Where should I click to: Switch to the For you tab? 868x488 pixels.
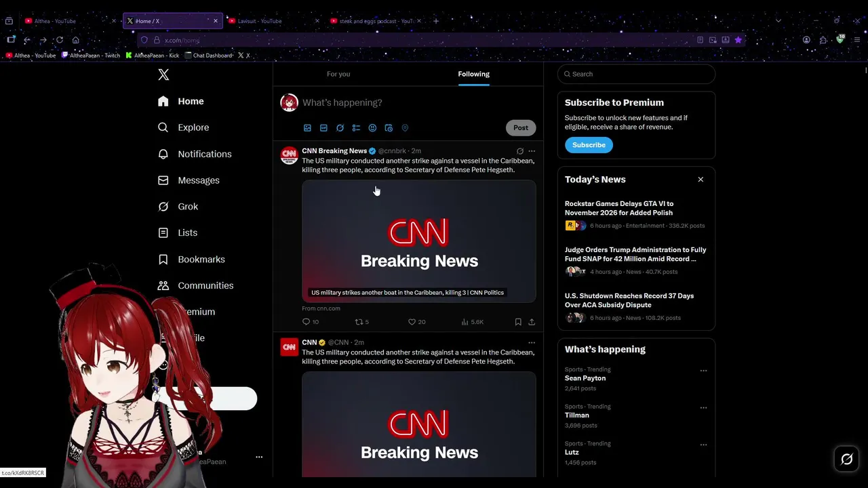coord(338,74)
